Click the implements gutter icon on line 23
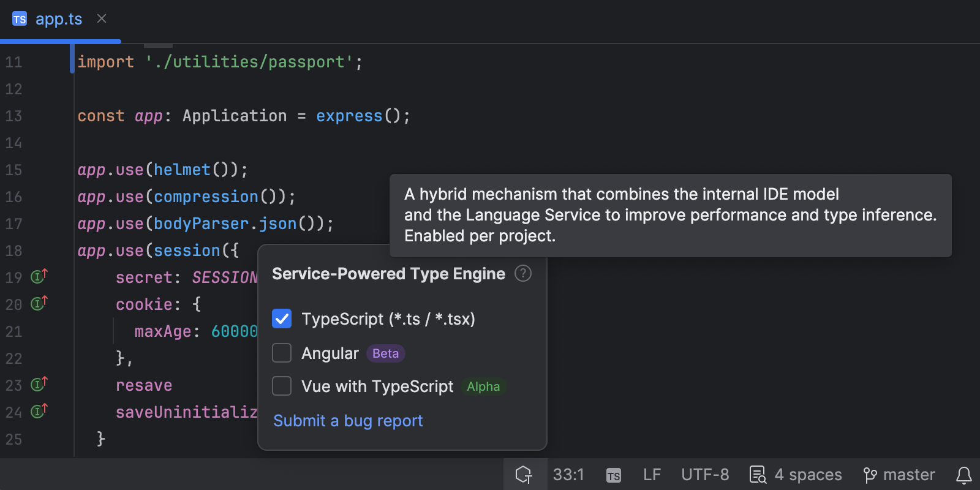This screenshot has height=490, width=980. (x=39, y=385)
